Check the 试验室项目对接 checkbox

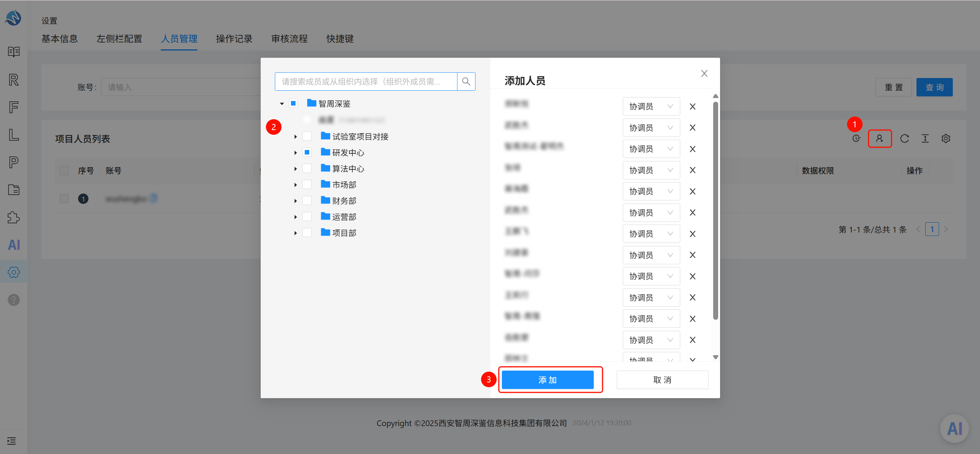pos(307,136)
